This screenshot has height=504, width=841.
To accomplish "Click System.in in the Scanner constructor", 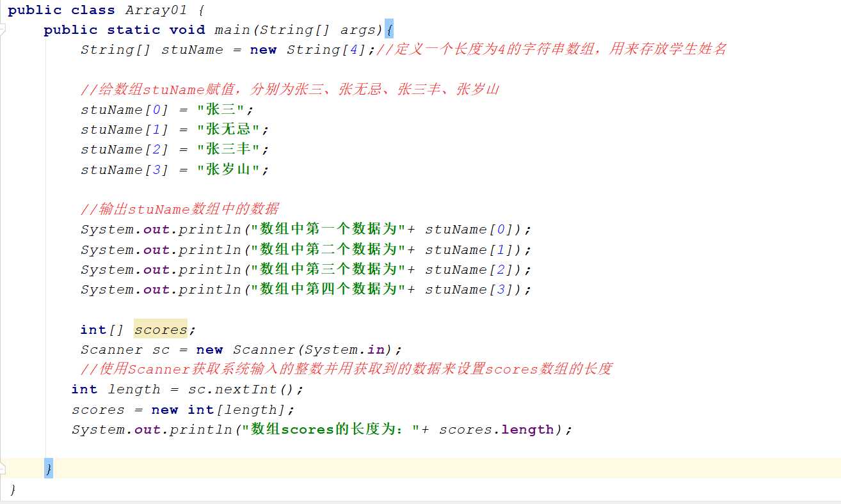I will point(344,350).
